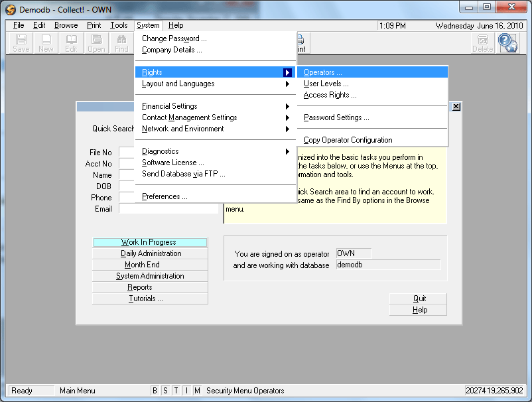Open the Browse menu in menu bar
This screenshot has width=532, height=402.
[x=66, y=25]
